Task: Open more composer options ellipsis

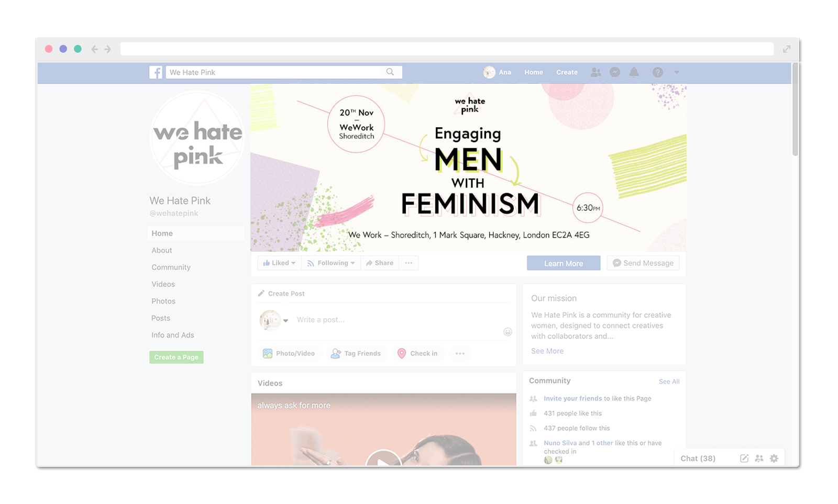Action: (x=460, y=353)
